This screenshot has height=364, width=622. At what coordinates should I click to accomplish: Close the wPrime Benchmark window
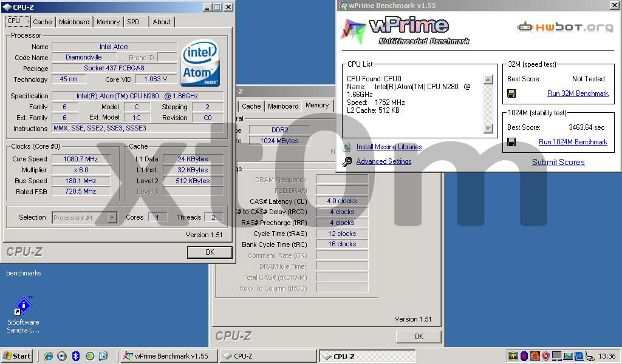614,5
